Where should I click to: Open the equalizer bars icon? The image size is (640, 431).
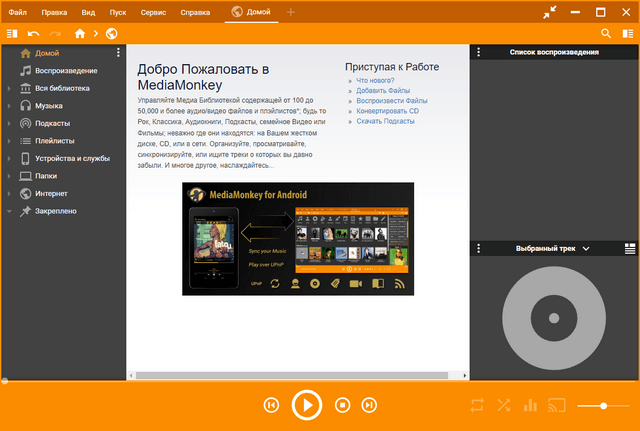pyautogui.click(x=530, y=405)
